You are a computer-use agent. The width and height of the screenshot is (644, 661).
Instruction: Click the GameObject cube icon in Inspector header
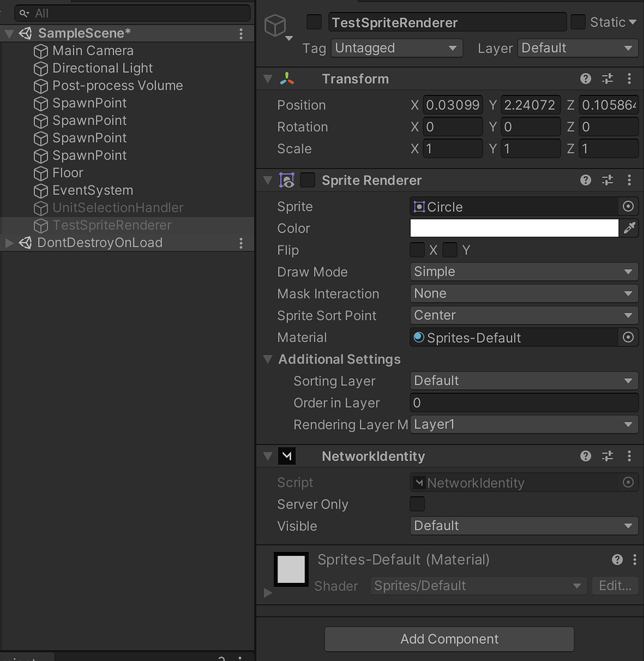click(x=276, y=26)
